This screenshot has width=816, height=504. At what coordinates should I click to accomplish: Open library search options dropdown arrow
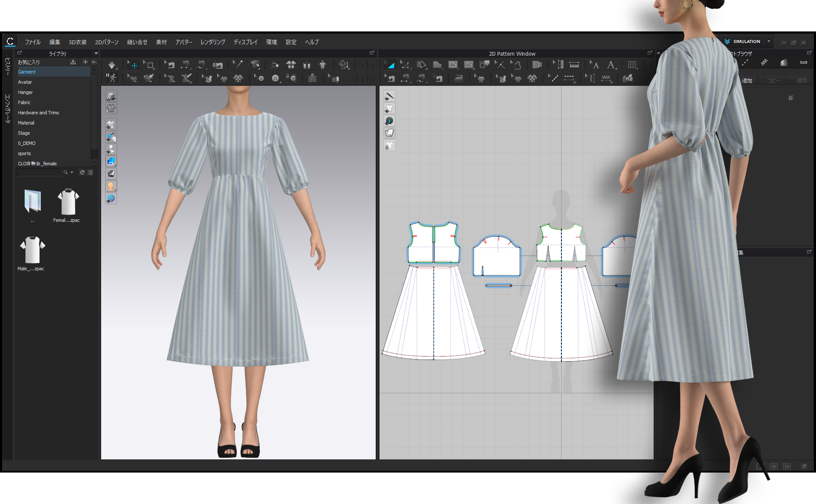[72, 173]
